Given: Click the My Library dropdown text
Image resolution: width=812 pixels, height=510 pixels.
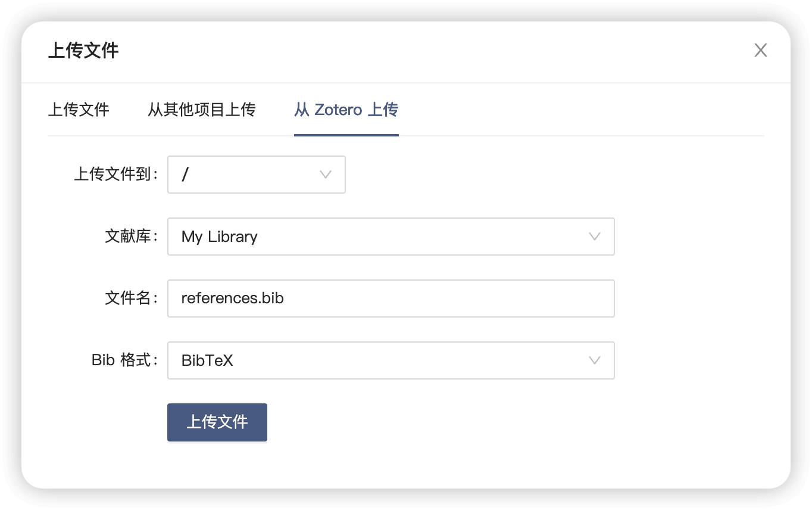Looking at the screenshot, I should click(x=219, y=237).
